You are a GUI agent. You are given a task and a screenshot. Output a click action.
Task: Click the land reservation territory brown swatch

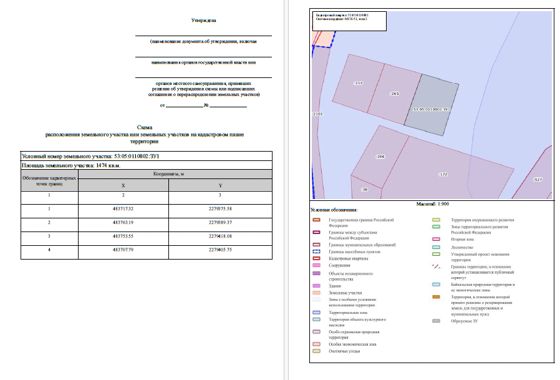coord(436,297)
